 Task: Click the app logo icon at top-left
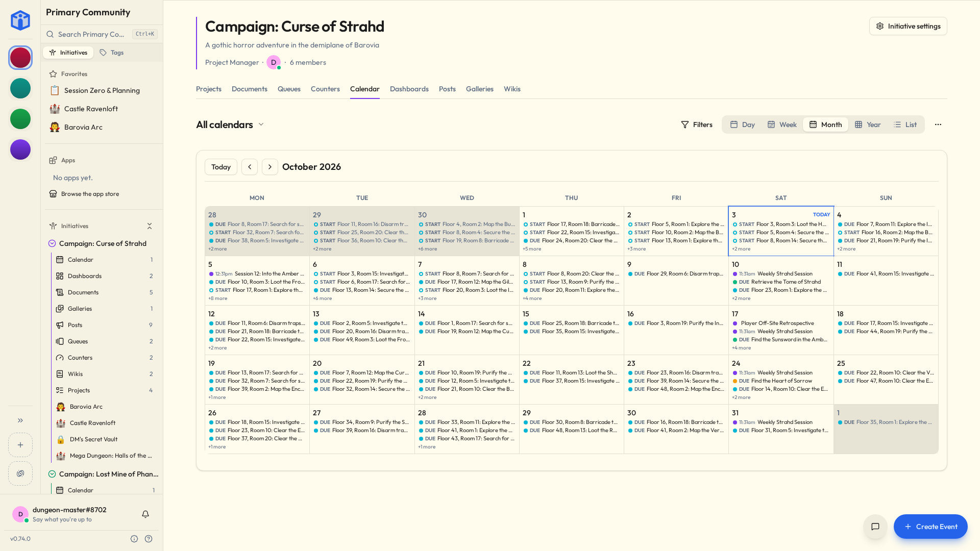click(x=20, y=20)
